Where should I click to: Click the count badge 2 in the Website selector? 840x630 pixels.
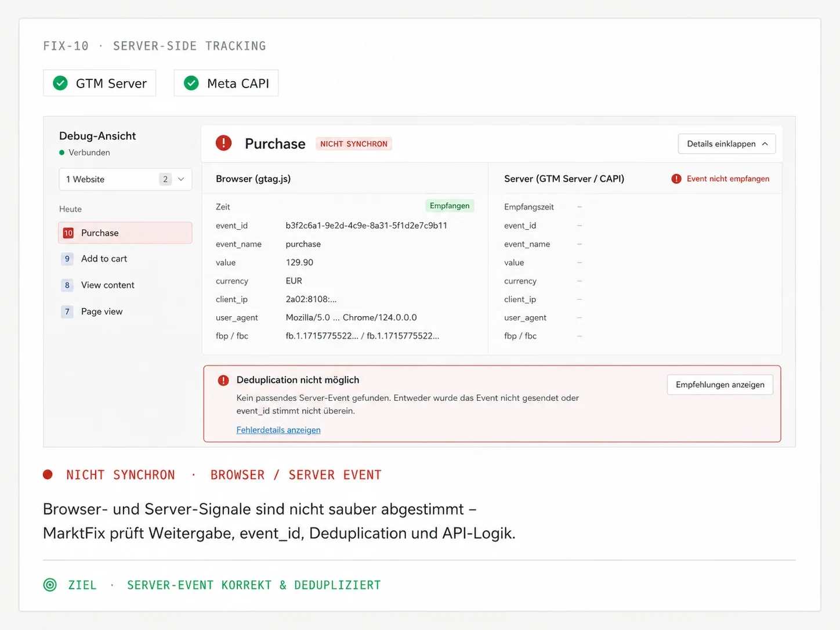click(x=165, y=179)
